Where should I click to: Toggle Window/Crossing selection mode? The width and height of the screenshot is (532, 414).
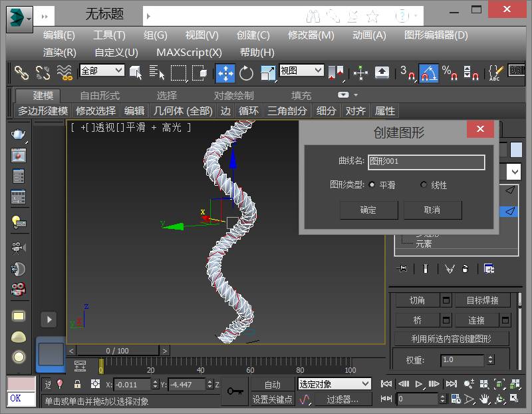tap(200, 73)
